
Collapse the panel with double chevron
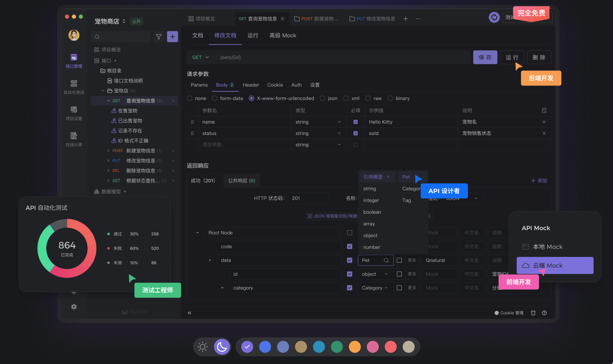tap(189, 313)
